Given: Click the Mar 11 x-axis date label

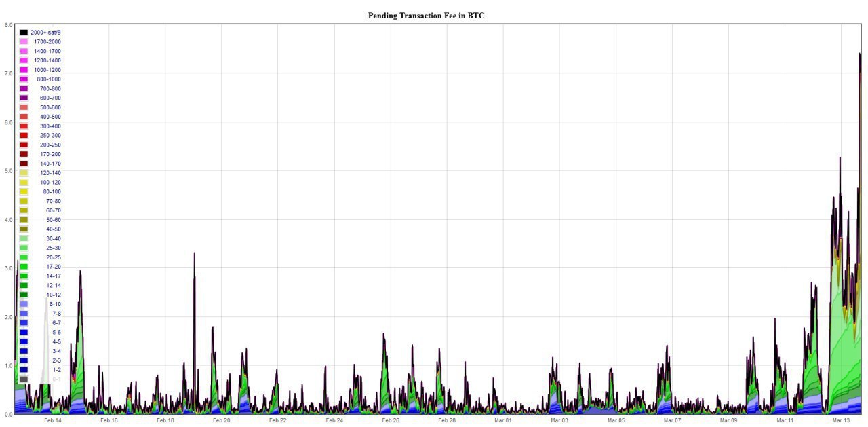Looking at the screenshot, I should 785,421.
